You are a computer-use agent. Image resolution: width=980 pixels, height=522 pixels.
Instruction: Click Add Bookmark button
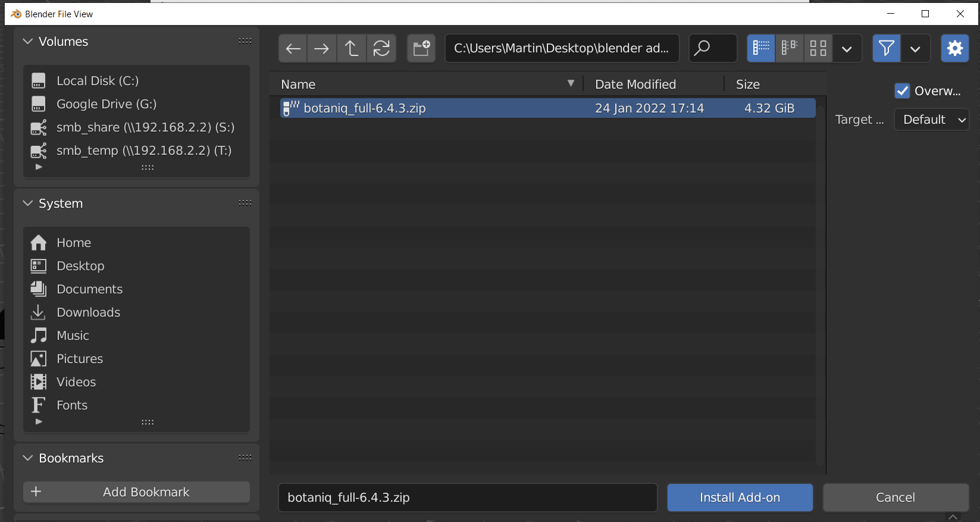(x=136, y=492)
